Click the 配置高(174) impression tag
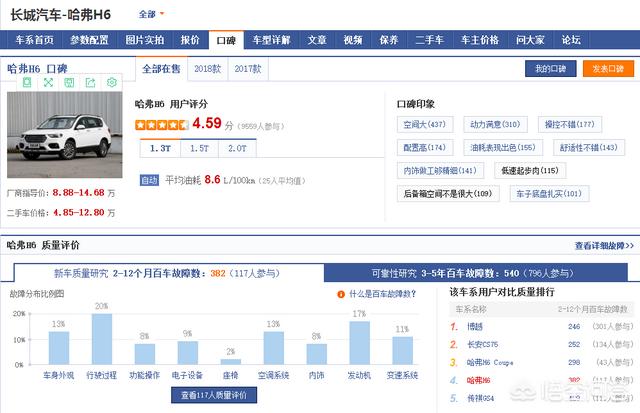Viewport: 640px width, 413px height. coord(425,147)
